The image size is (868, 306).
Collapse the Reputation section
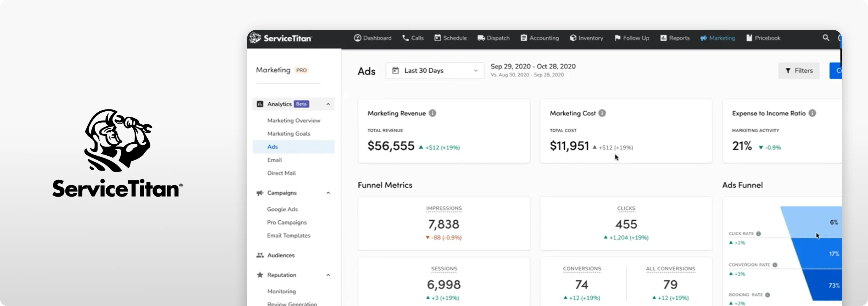[328, 275]
